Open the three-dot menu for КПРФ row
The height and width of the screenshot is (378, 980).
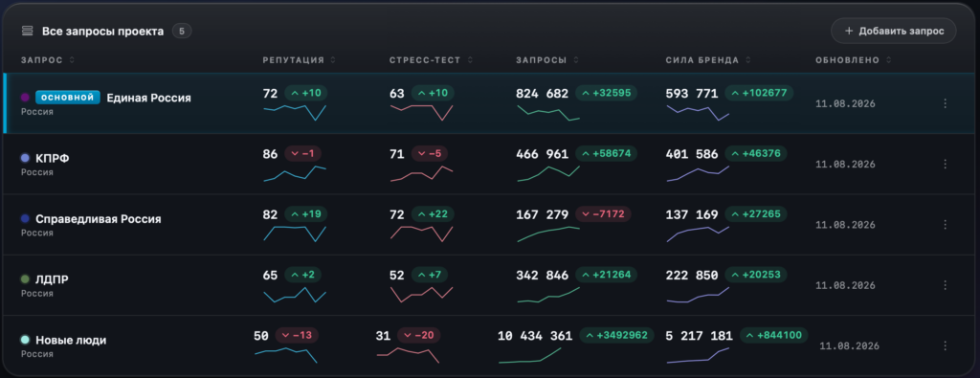(x=945, y=164)
